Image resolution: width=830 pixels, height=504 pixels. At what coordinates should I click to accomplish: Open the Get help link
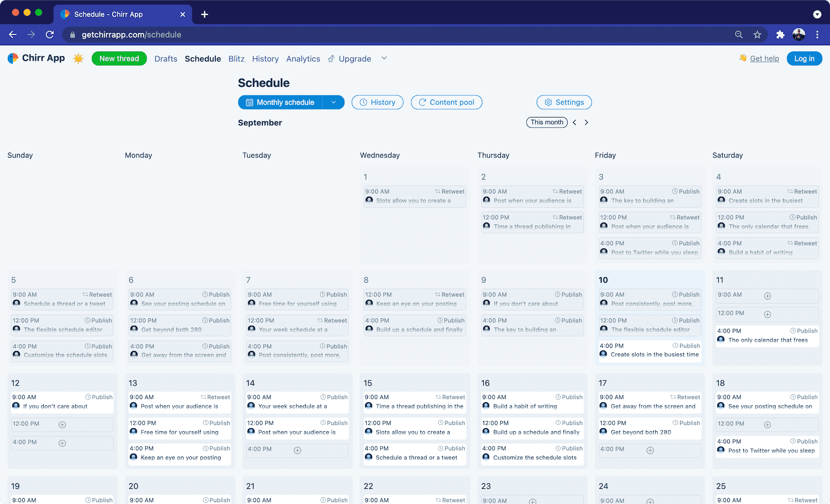coord(764,59)
